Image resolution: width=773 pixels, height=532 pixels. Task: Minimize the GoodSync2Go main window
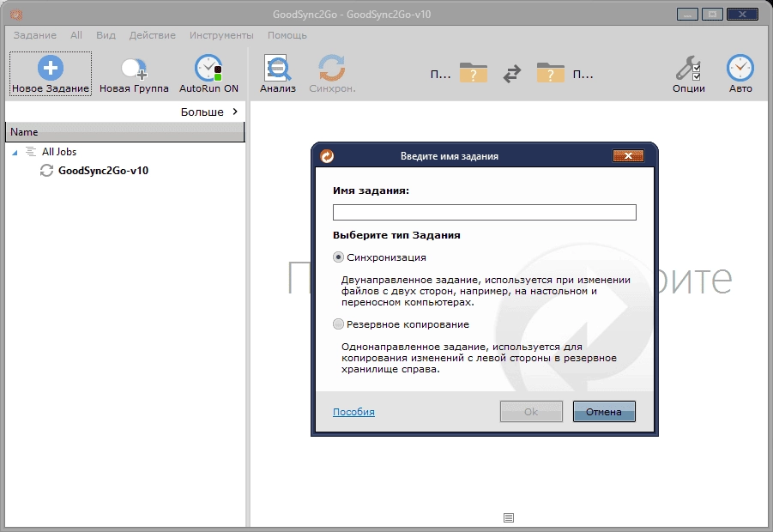(x=687, y=15)
